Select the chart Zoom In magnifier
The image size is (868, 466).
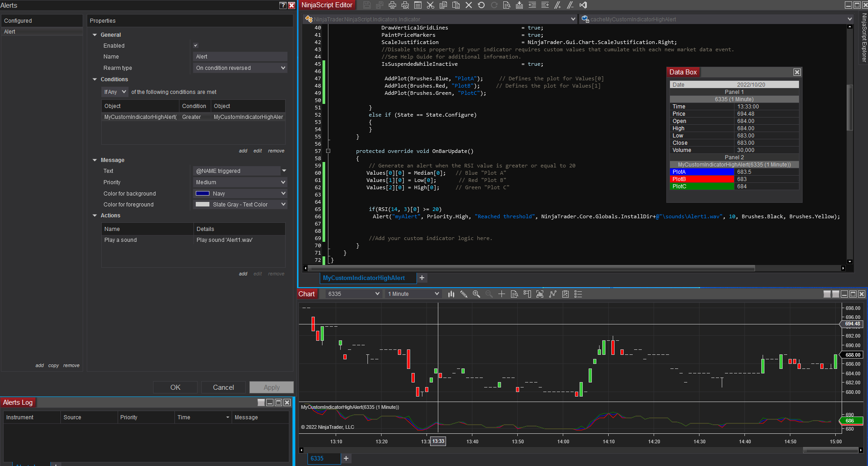(x=476, y=294)
